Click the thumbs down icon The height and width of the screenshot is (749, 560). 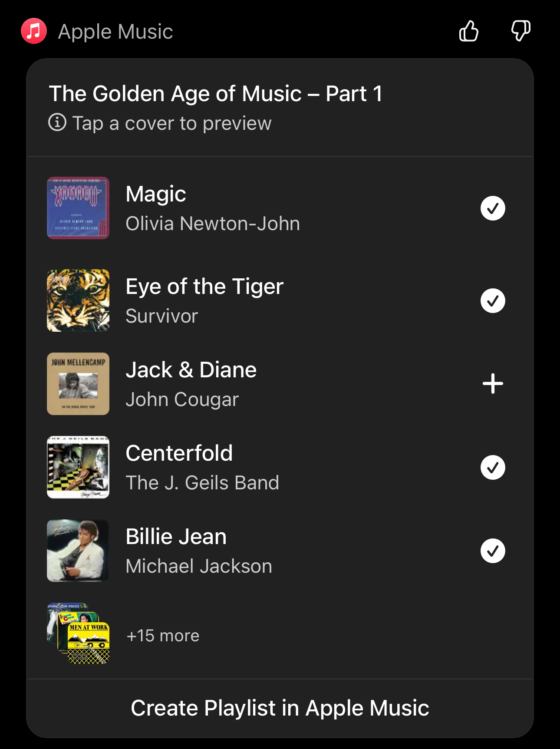[x=520, y=31]
